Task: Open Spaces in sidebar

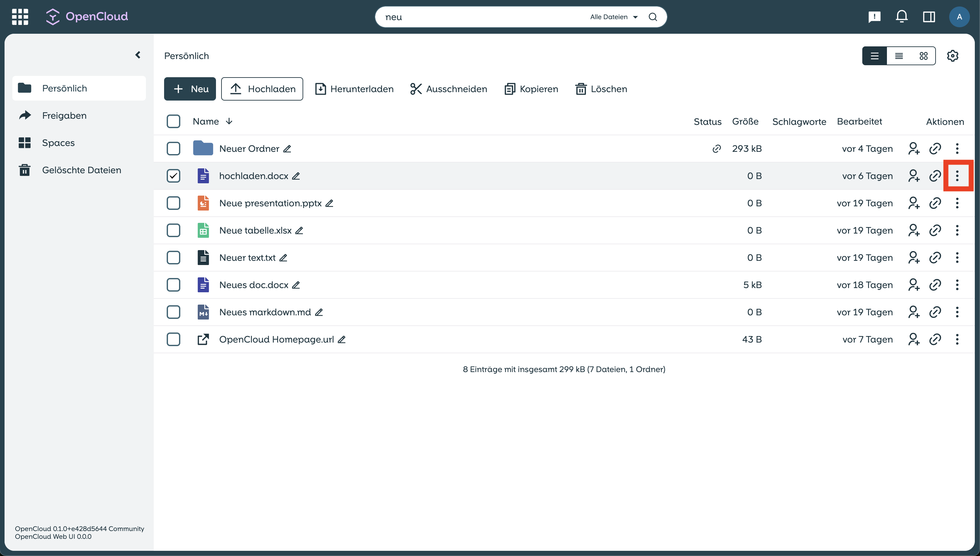Action: pos(79,143)
